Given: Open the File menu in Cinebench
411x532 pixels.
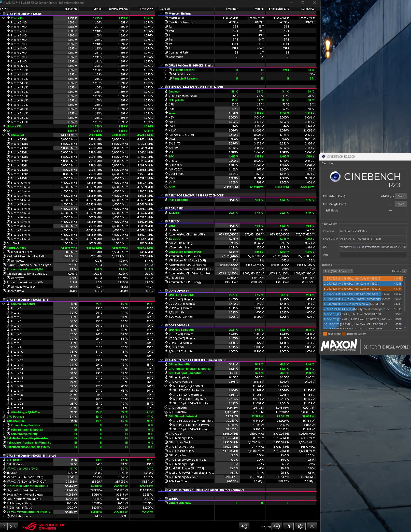Looking at the screenshot, I should click(323, 163).
